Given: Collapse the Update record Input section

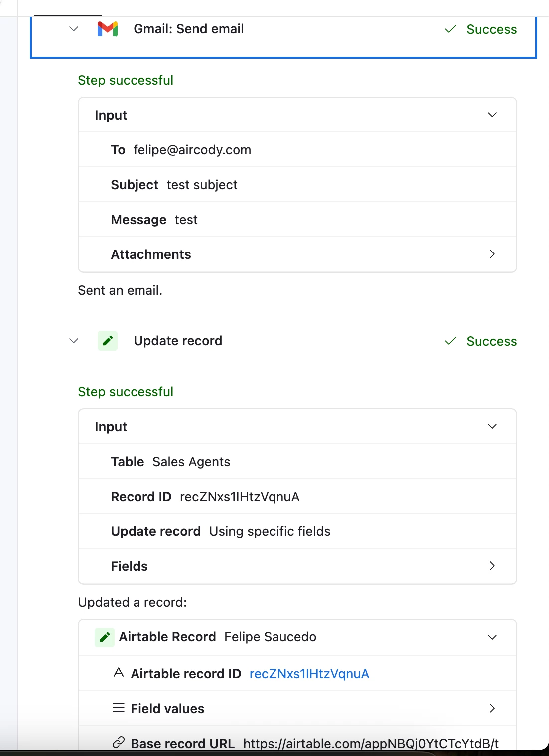Looking at the screenshot, I should [492, 427].
